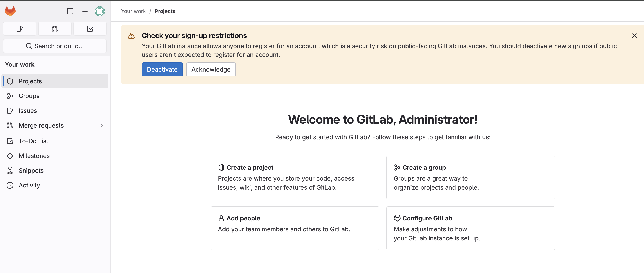This screenshot has width=644, height=273.
Task: Click the Create a project icon
Action: (x=221, y=168)
